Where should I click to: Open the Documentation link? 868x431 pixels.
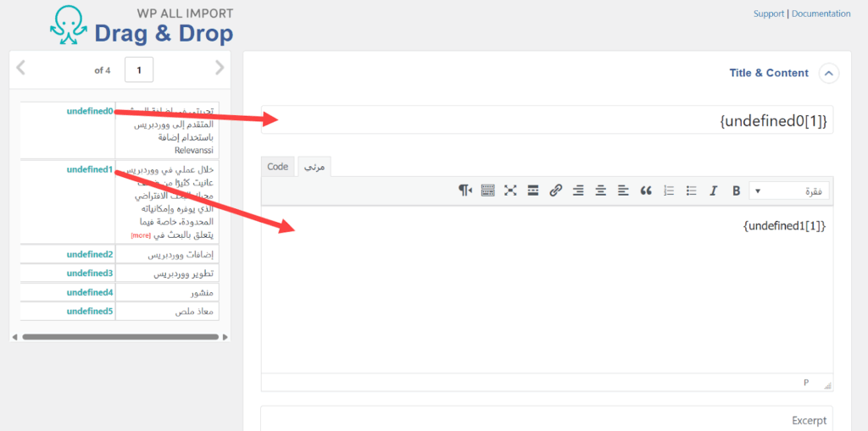[821, 14]
